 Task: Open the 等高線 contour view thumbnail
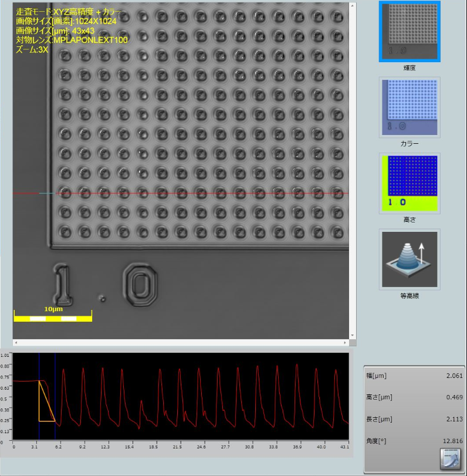410,259
